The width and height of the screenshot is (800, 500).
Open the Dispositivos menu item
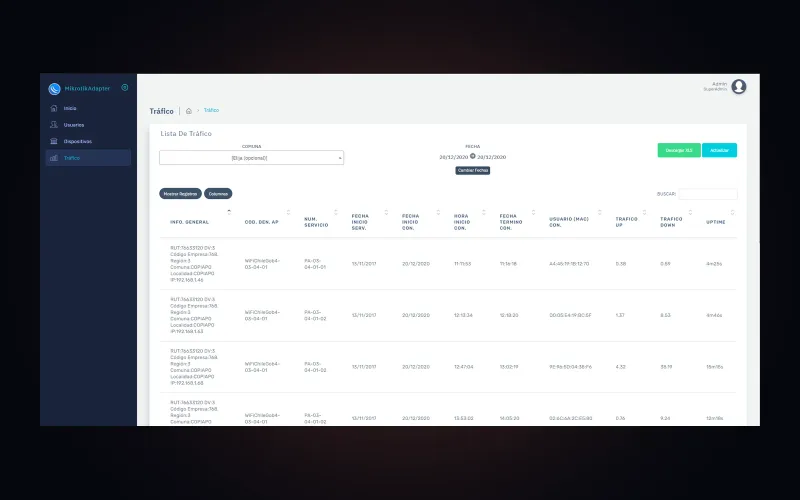[88, 141]
